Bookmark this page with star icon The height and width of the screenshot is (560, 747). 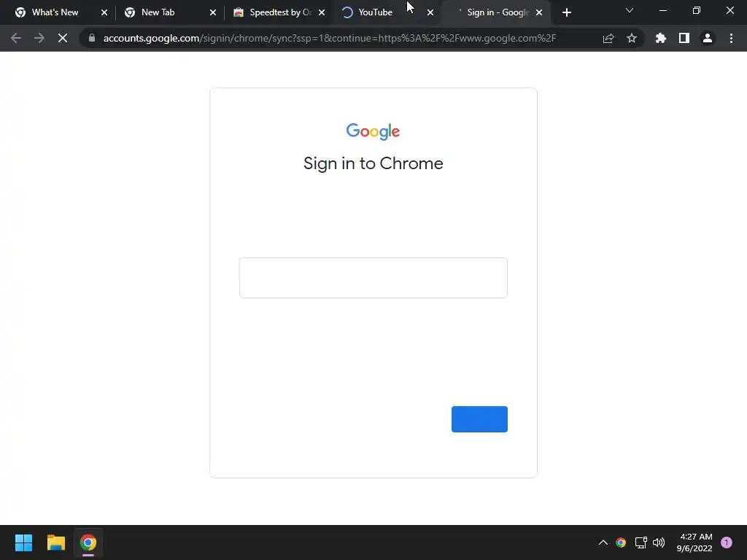coord(632,38)
